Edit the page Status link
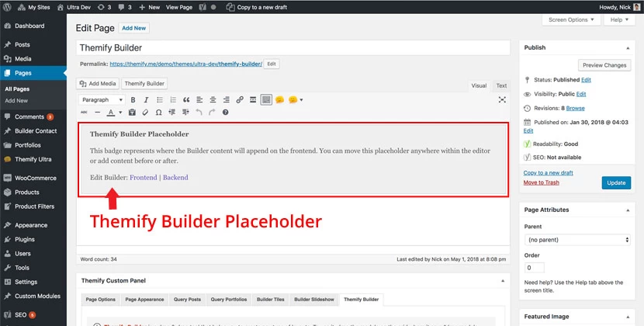Screen dimensions: 644x326 586,80
